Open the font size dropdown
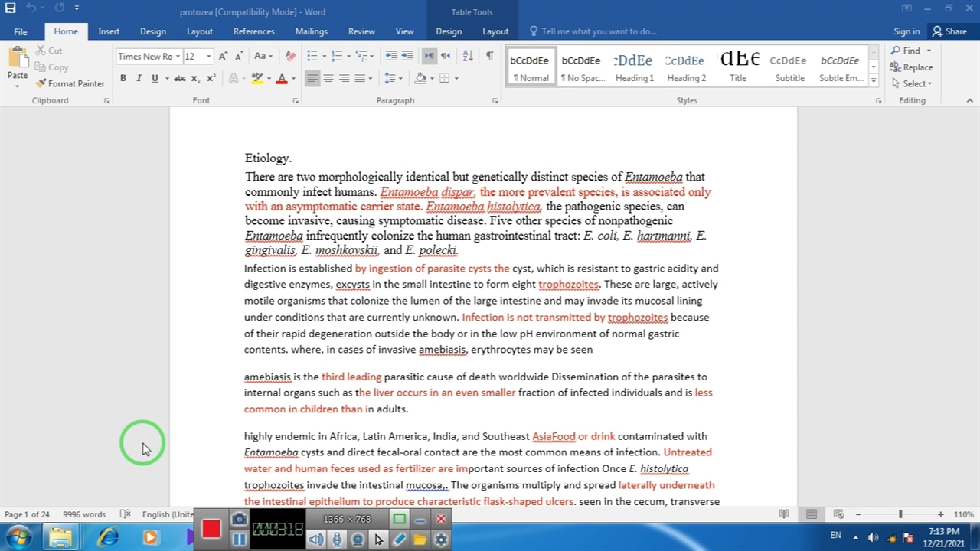980x551 pixels. [x=210, y=56]
